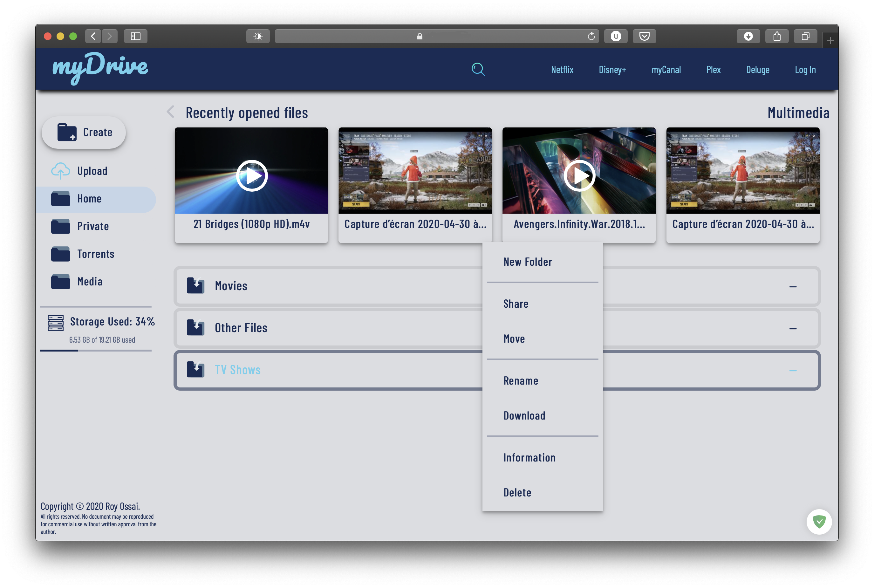Open the search magnifier icon

[x=478, y=69]
